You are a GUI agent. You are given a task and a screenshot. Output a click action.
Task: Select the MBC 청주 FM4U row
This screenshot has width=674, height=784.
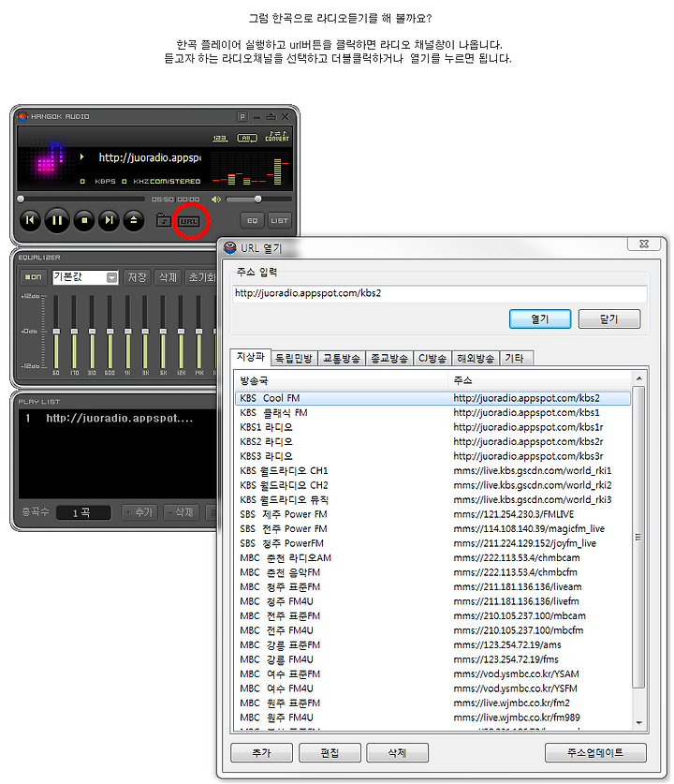pyautogui.click(x=432, y=601)
